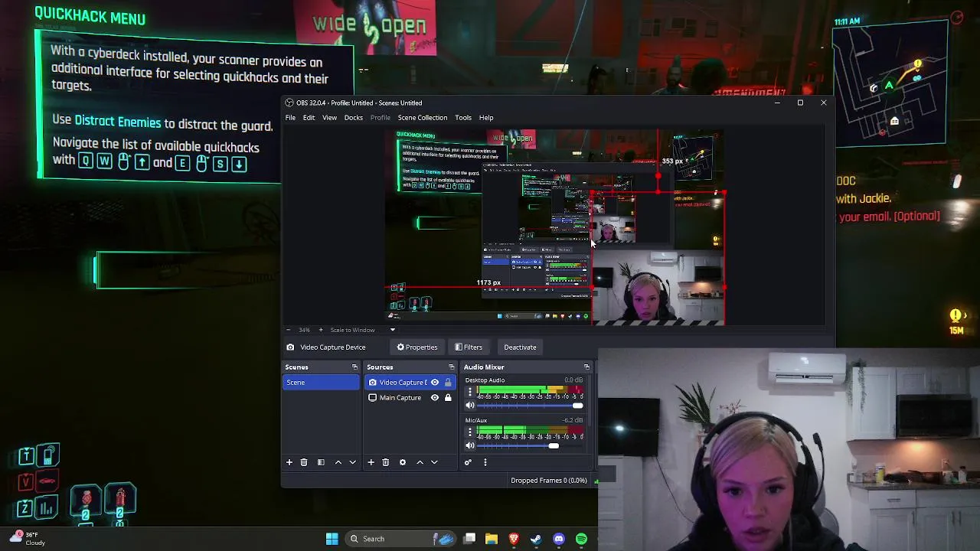Viewport: 980px width, 551px height.
Task: Select Scene in Scenes list
Action: point(321,383)
